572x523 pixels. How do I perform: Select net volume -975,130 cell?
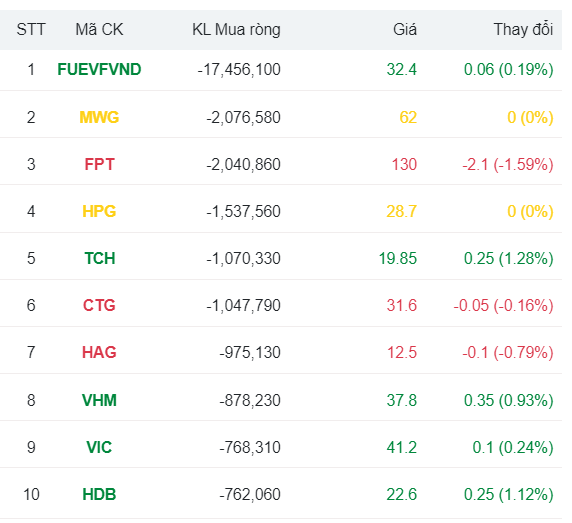pos(250,352)
